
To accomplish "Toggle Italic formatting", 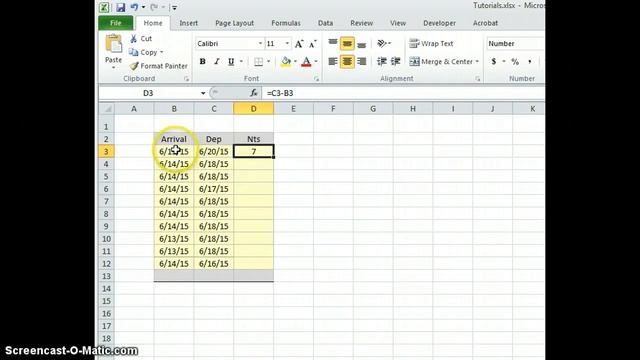I will tap(216, 62).
